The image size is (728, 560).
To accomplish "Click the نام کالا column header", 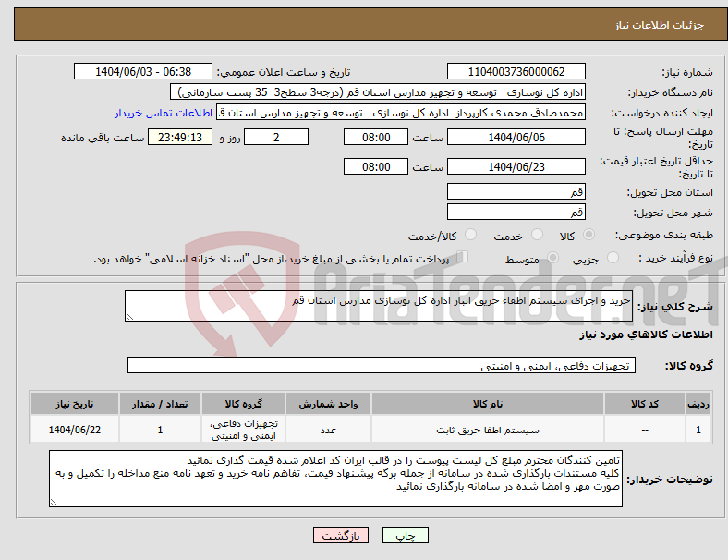I will (488, 404).
